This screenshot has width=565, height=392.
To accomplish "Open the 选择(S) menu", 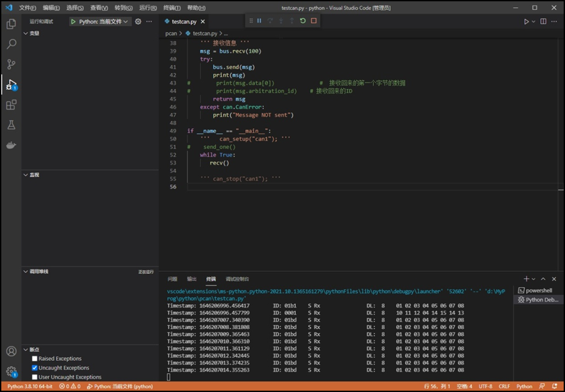I will tap(75, 8).
